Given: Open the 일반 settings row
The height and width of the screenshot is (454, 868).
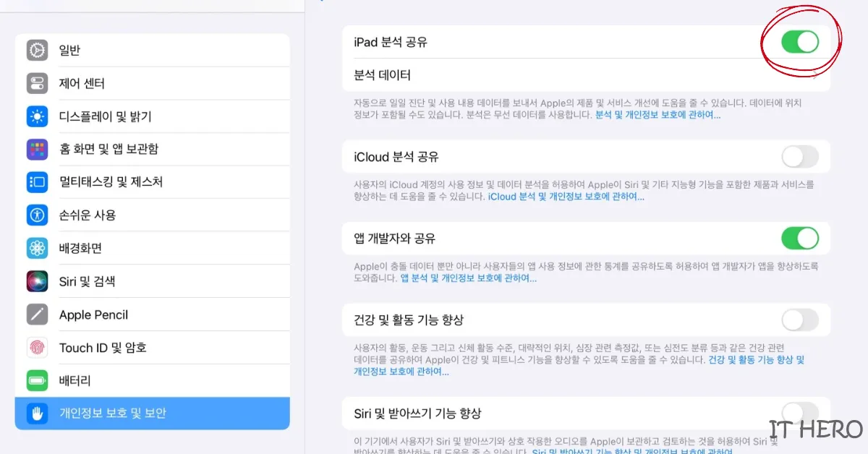Looking at the screenshot, I should pos(152,50).
